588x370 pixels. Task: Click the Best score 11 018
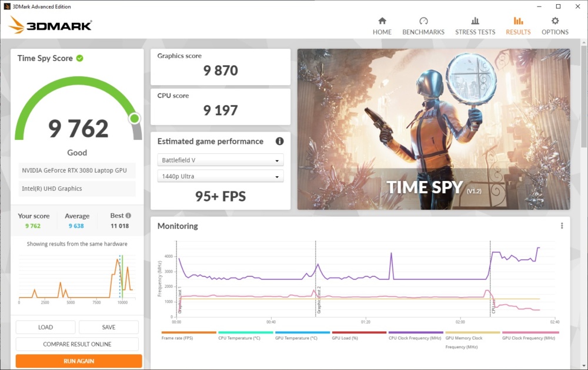click(119, 226)
